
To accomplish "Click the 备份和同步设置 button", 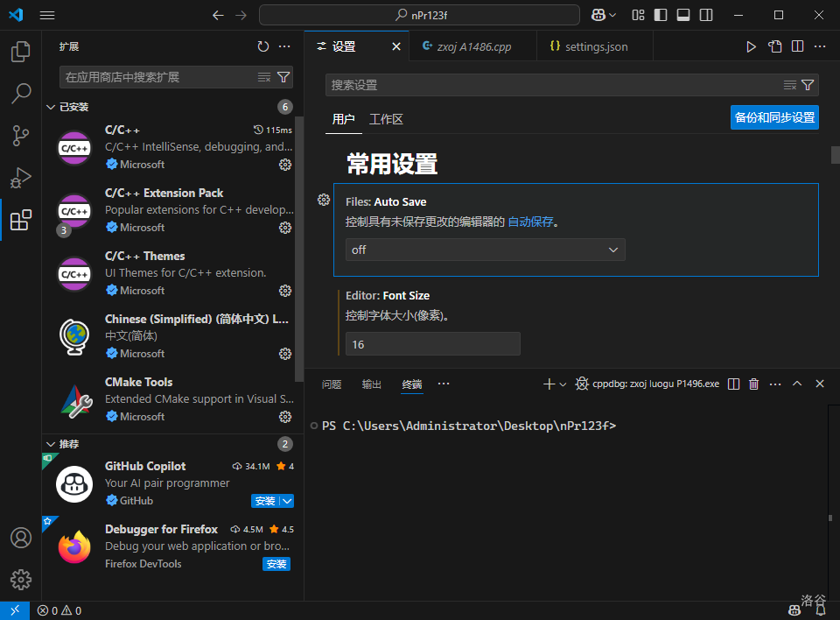I will tap(774, 117).
